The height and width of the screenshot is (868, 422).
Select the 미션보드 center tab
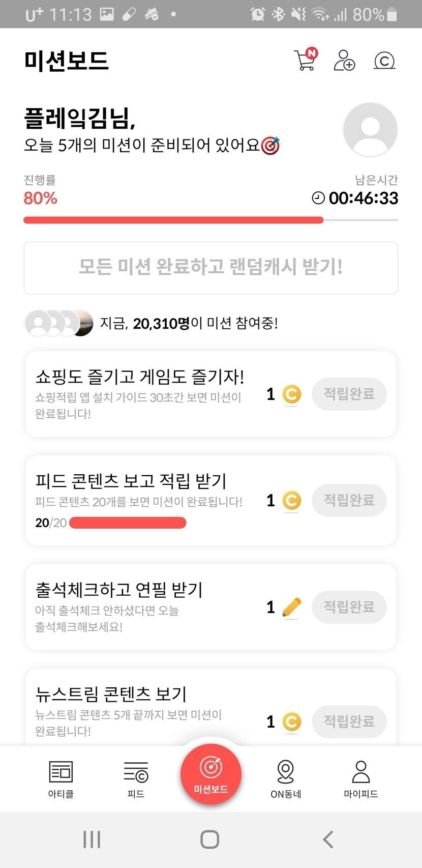tap(210, 773)
